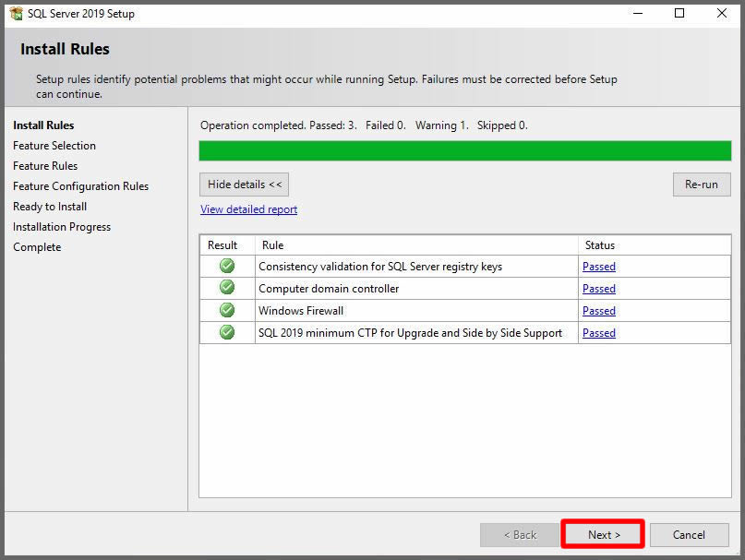Open the View detailed report link
The height and width of the screenshot is (560, 745).
(x=248, y=209)
